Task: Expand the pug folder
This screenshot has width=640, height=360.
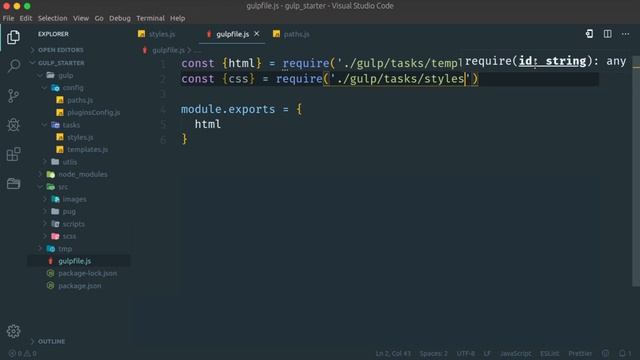Action: click(69, 211)
